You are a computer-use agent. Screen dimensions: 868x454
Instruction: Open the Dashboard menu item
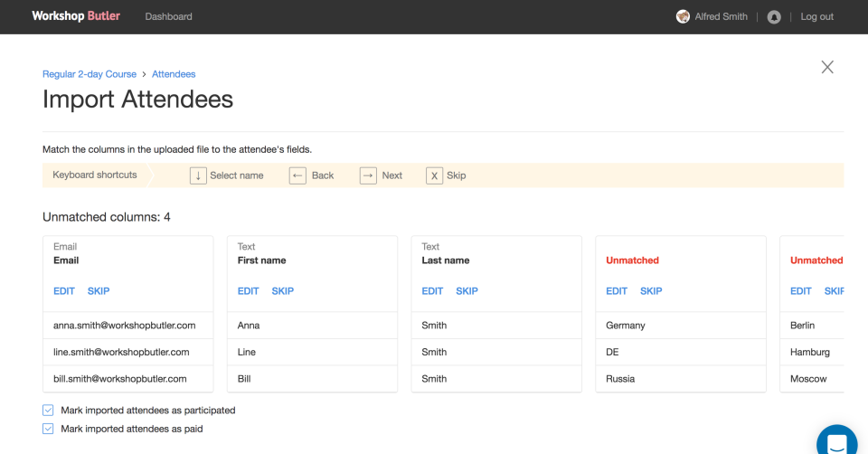[168, 16]
